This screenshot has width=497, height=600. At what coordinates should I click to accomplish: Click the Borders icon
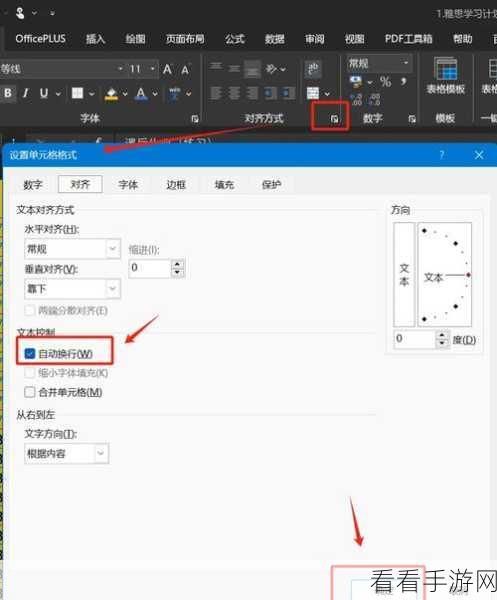click(x=77, y=93)
